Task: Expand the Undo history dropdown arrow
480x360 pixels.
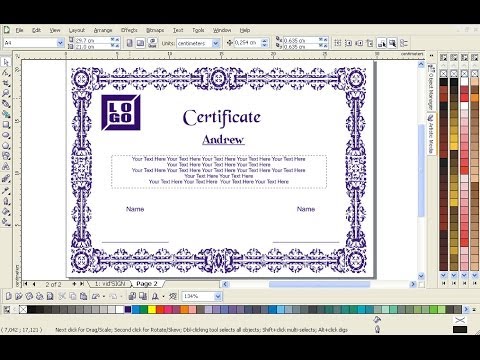Action: (104, 296)
